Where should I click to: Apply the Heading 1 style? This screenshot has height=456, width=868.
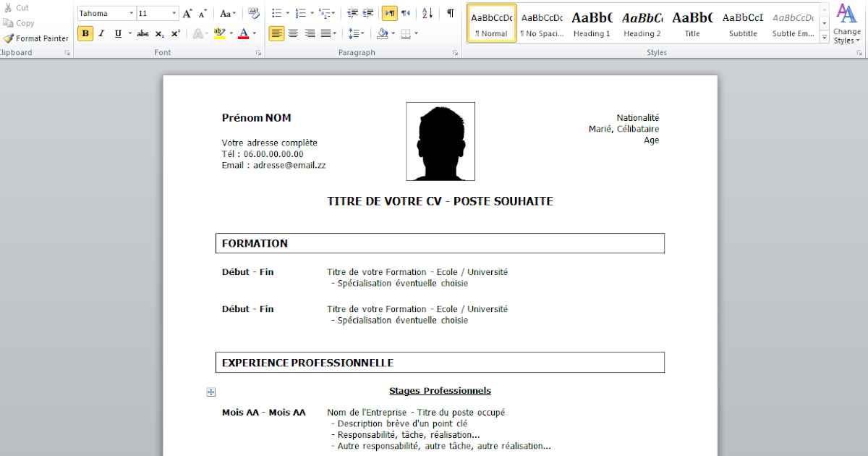tap(591, 23)
